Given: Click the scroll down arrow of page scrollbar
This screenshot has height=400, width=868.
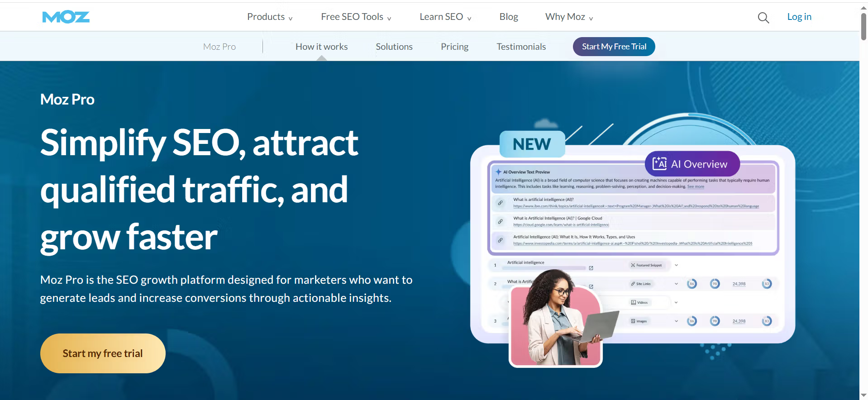Looking at the screenshot, I should [x=863, y=395].
